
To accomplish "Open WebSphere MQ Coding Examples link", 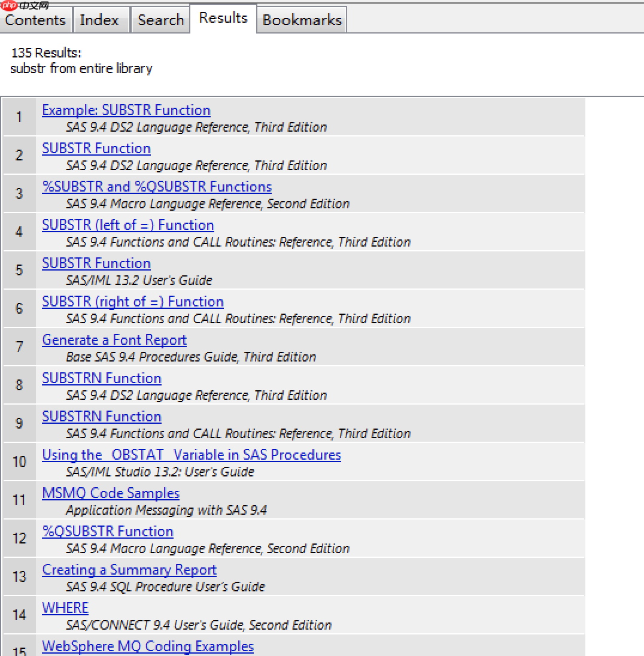I will (148, 646).
